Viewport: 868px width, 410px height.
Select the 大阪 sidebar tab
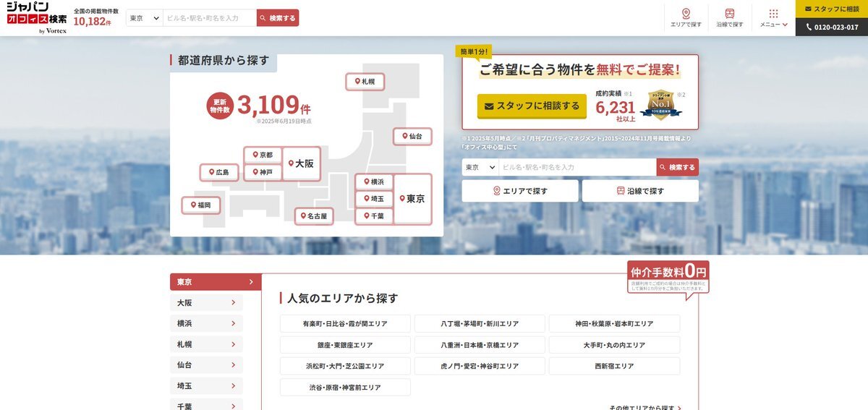pos(206,303)
